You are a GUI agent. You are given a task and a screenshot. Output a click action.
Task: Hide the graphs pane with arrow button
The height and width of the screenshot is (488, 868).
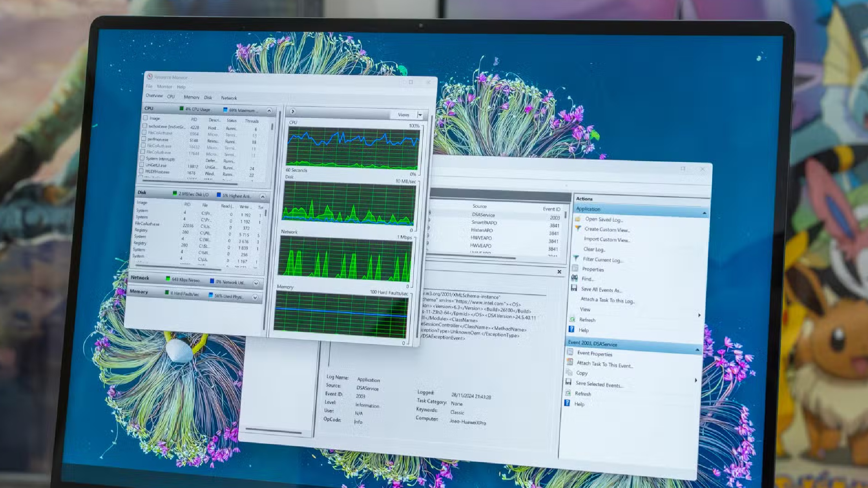tap(292, 111)
